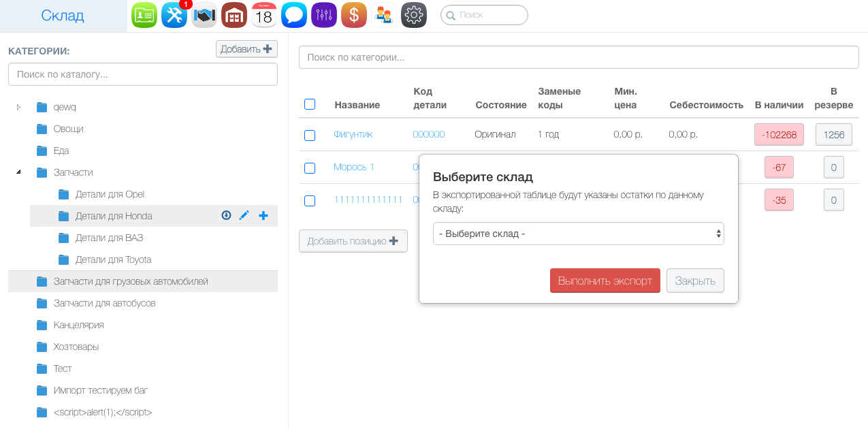
Task: Open the red warehouse building icon
Action: pyautogui.click(x=234, y=15)
